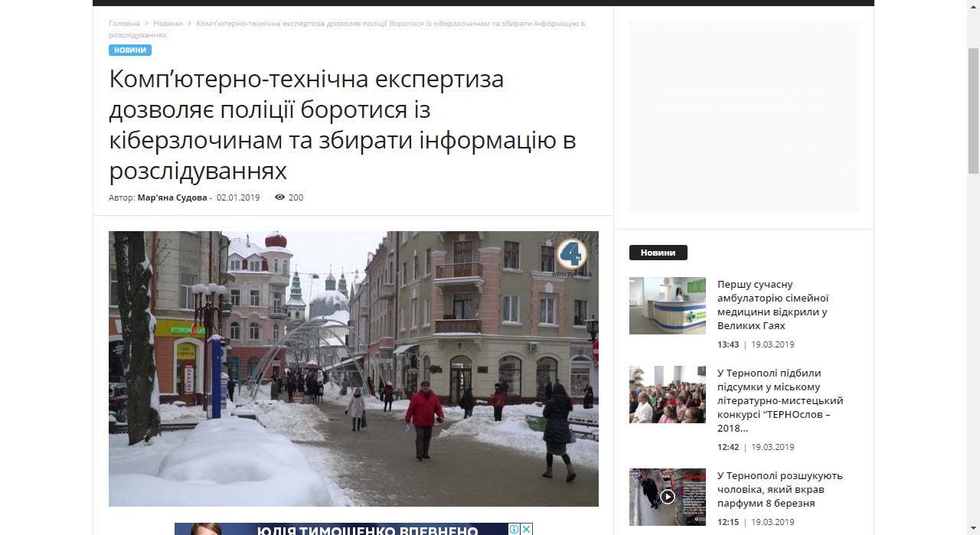The width and height of the screenshot is (980, 535).
Task: Click the main snowy street article image
Action: 353,368
